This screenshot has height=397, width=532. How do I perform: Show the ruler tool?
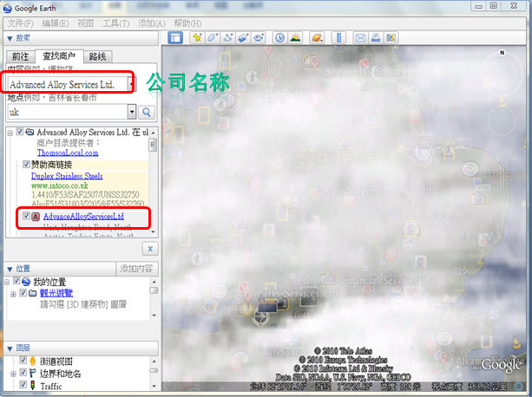(338, 37)
